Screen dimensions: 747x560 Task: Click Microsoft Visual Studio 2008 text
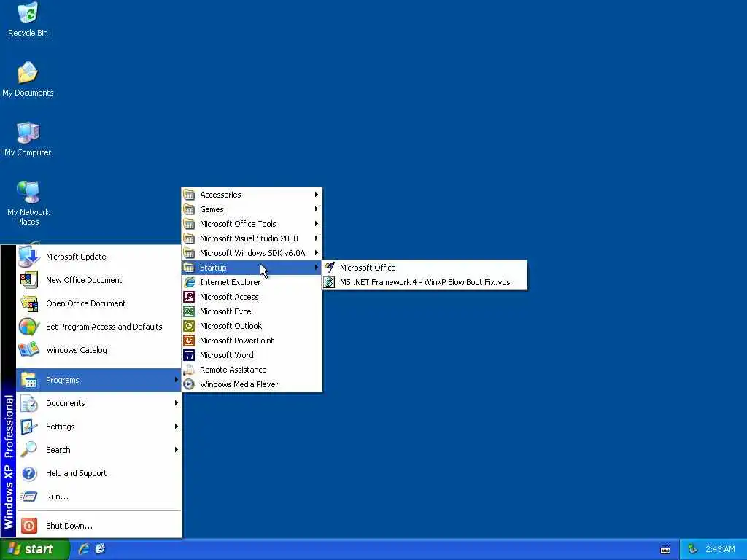(x=249, y=238)
